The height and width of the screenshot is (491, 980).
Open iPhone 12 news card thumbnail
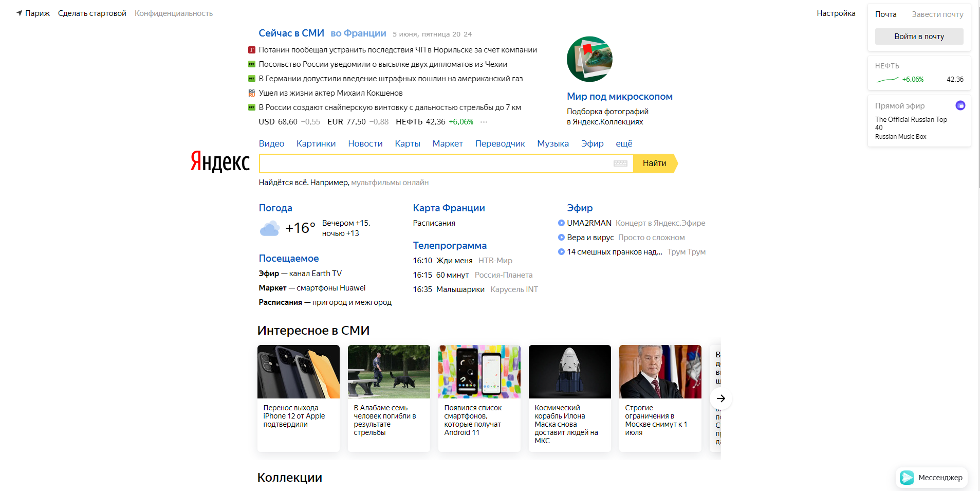click(x=299, y=372)
